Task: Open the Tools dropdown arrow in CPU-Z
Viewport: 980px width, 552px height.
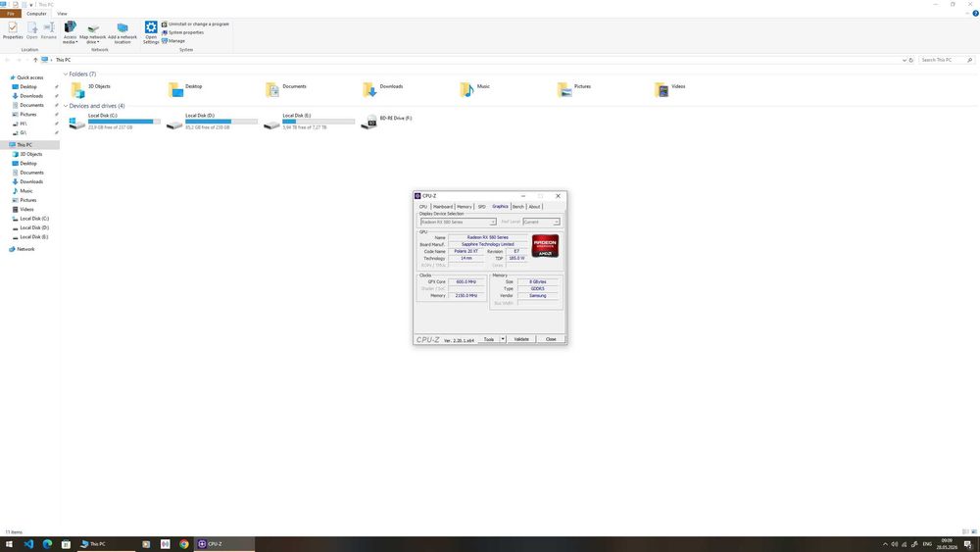Action: point(503,339)
